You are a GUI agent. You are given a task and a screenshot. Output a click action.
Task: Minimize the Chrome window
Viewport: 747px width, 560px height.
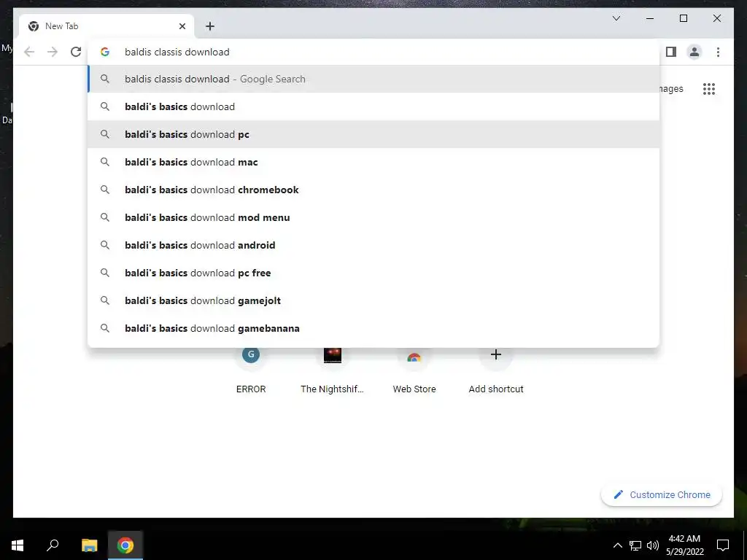coord(650,18)
